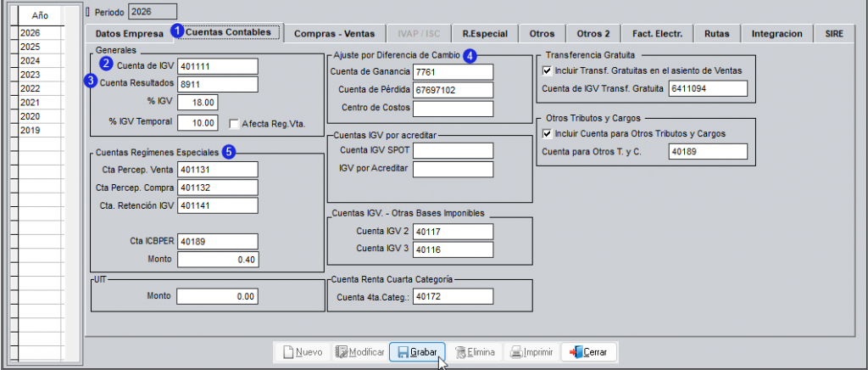868x370 pixels.
Task: Click the Cuenta para Otros T. y C. field
Action: (708, 152)
